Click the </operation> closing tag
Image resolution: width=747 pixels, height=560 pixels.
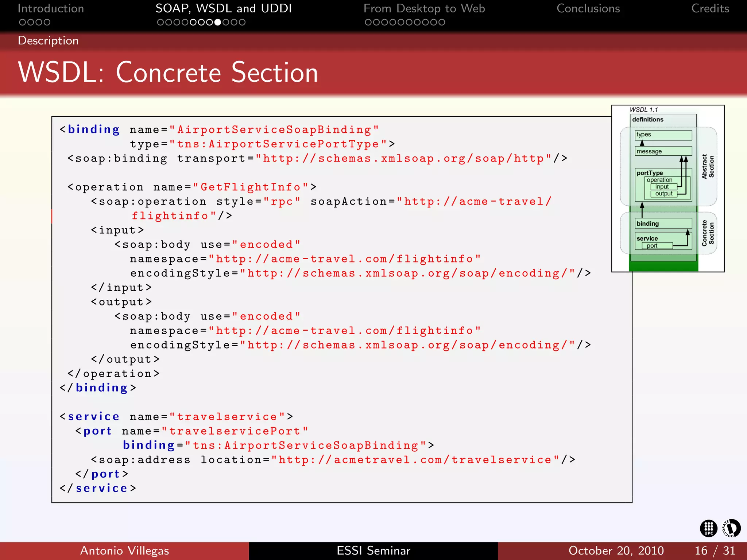(114, 374)
